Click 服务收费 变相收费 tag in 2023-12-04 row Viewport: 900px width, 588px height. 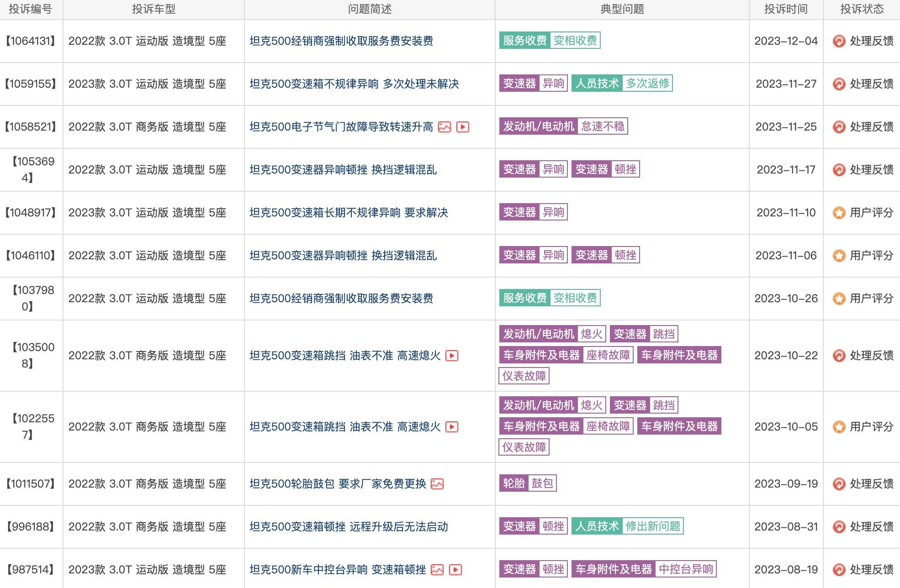[550, 41]
